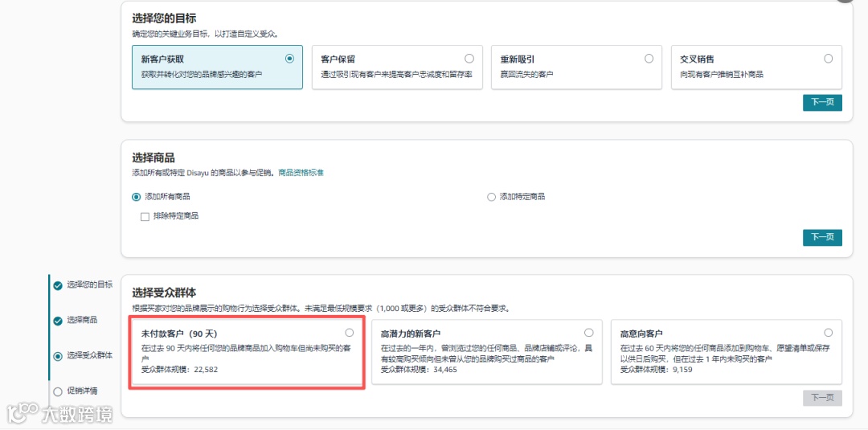Open the 商品资格标准 link
Screen dimensions: 868x430
click(x=301, y=173)
